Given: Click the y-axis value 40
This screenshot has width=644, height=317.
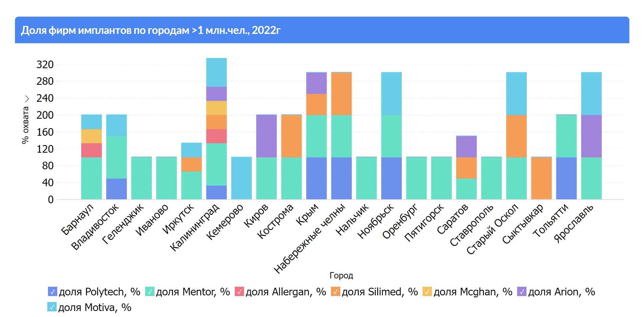Looking at the screenshot, I should [48, 183].
